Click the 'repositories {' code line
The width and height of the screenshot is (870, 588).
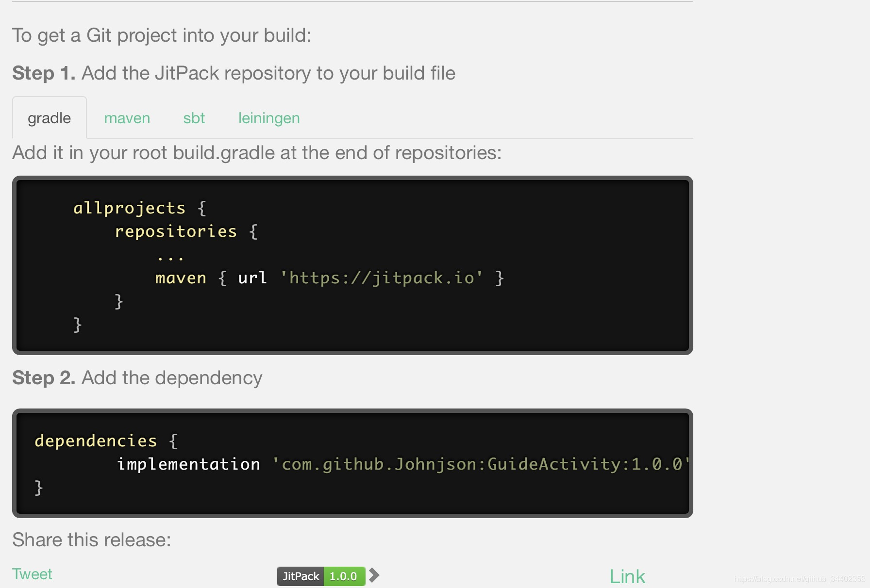pos(186,231)
